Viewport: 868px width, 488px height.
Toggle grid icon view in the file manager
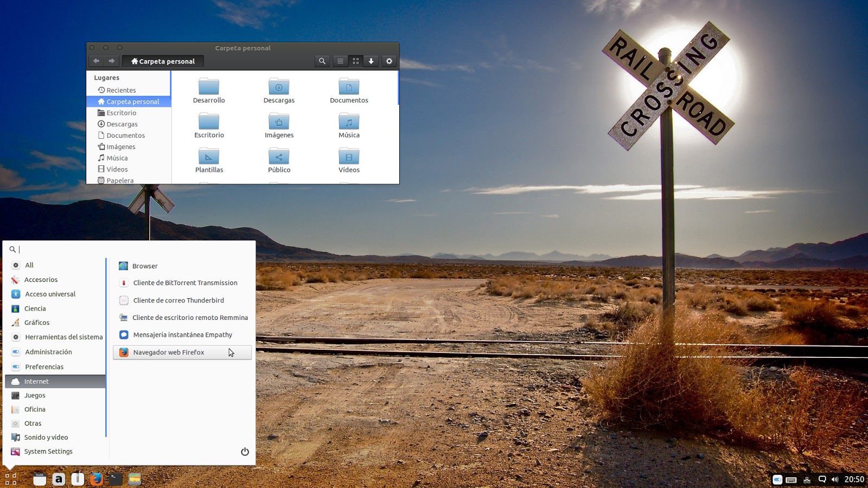tap(356, 61)
